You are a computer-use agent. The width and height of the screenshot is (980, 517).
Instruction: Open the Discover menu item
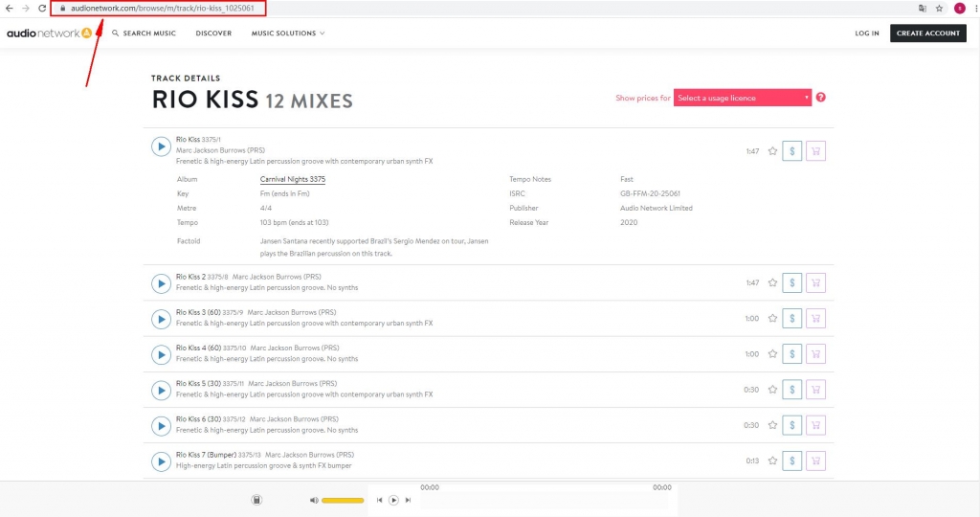tap(213, 34)
